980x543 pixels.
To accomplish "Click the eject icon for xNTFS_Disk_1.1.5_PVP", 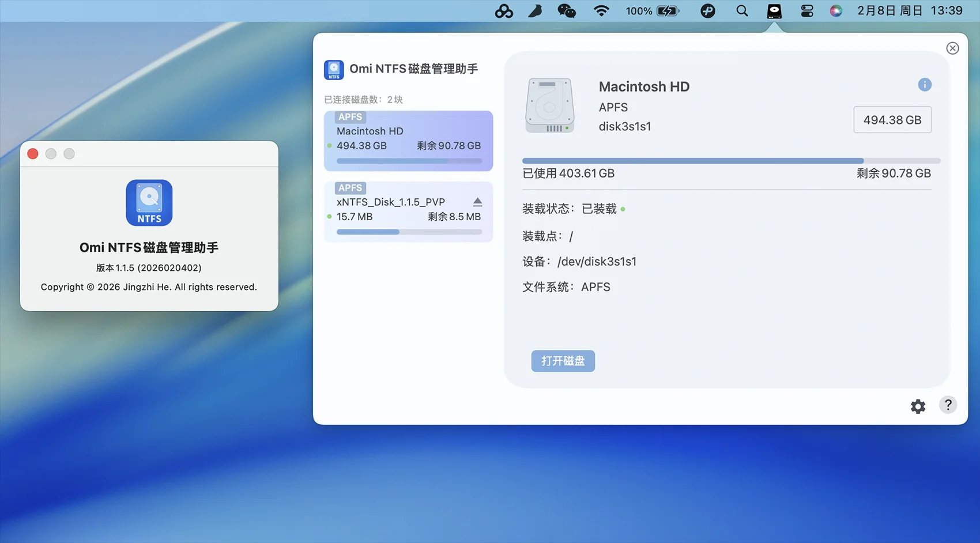I will (x=477, y=202).
